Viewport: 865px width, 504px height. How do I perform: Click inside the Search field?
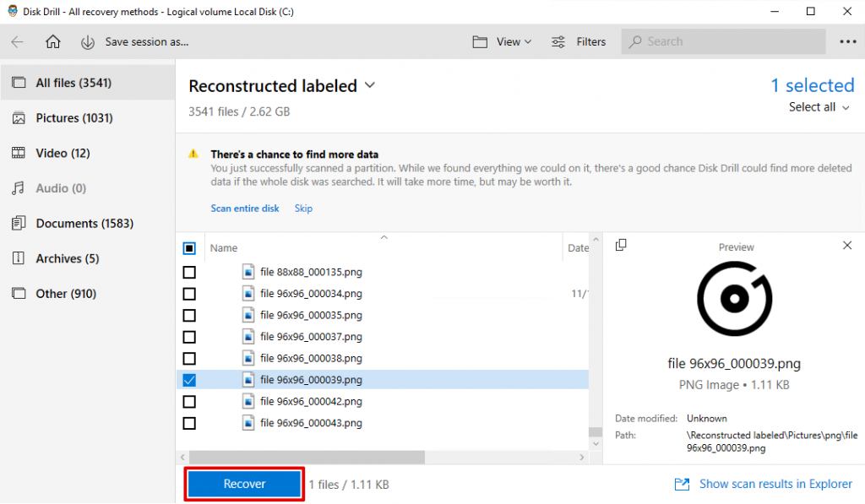click(x=723, y=41)
